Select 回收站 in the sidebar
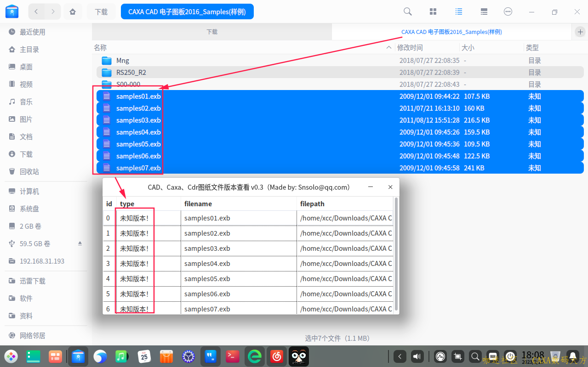Screen dimensions: 588x367 click(29, 172)
